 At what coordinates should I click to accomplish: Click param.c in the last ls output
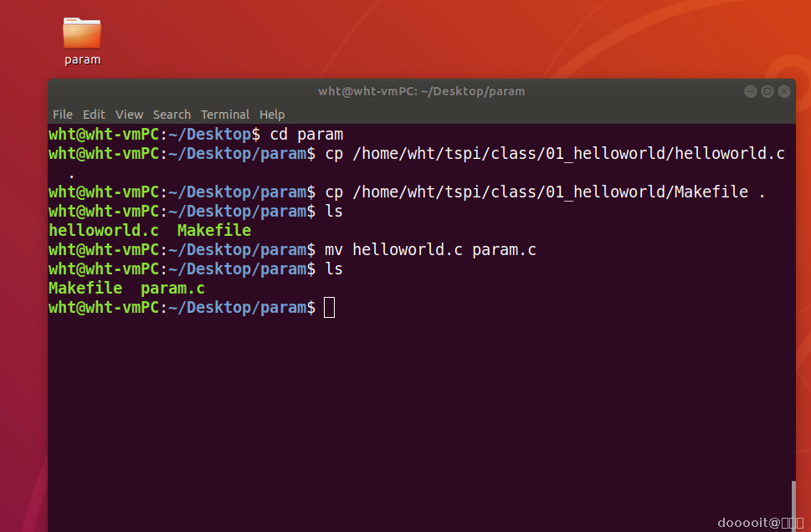[172, 289]
